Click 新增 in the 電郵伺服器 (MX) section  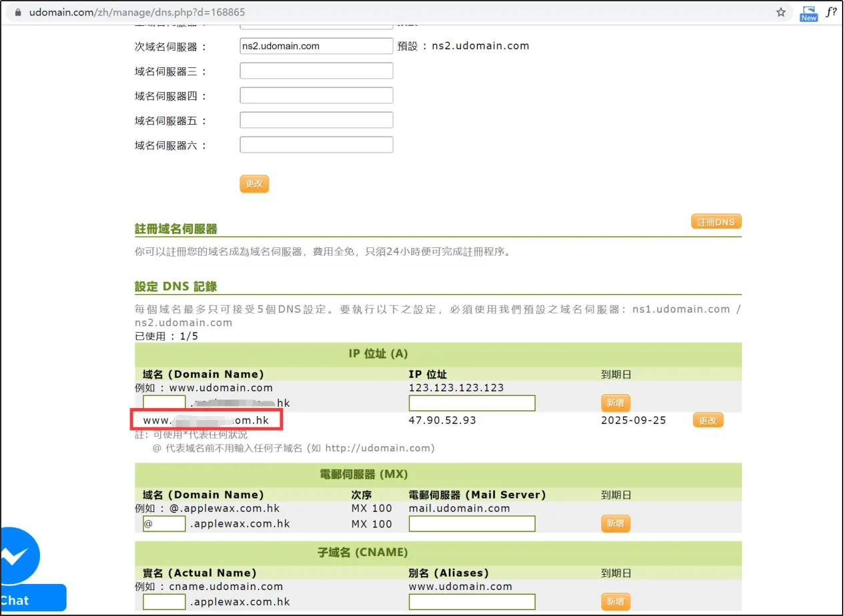615,523
